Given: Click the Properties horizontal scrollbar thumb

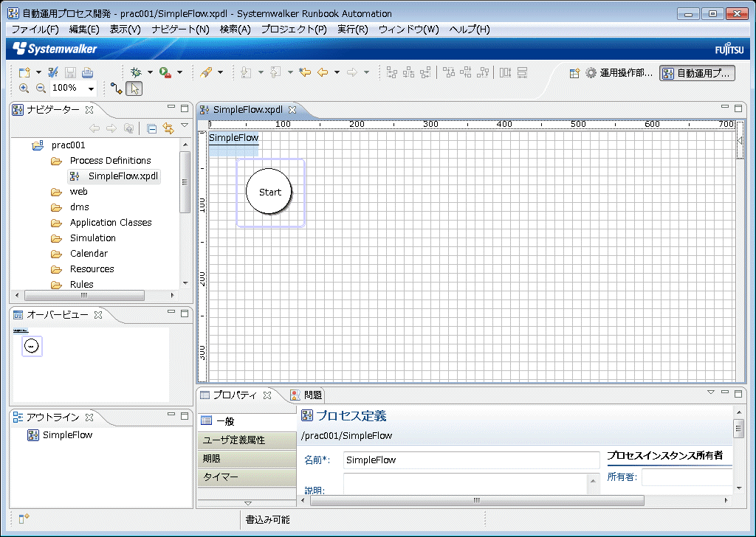Looking at the screenshot, I should pyautogui.click(x=477, y=500).
